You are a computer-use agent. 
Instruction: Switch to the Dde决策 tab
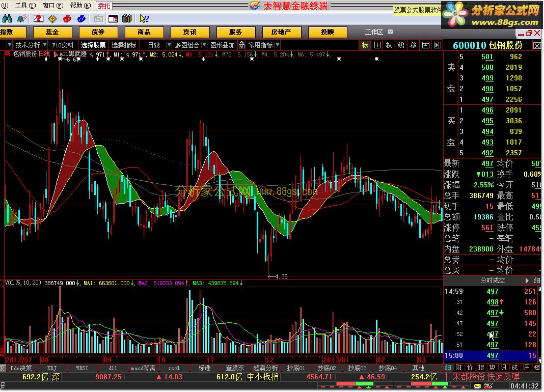point(21,368)
